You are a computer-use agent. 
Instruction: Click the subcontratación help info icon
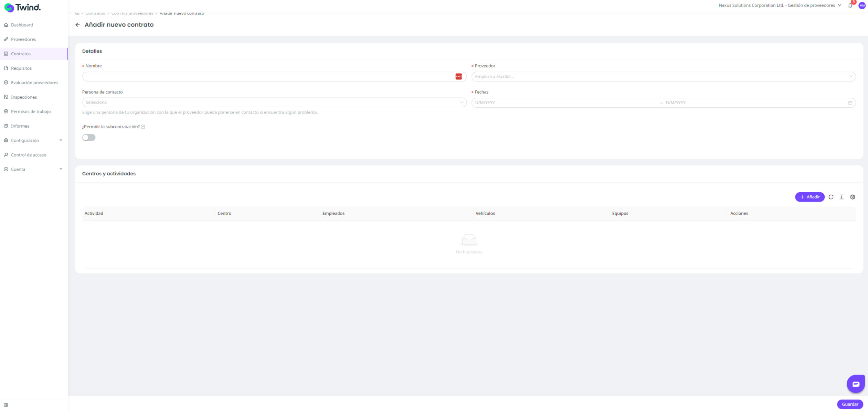click(143, 127)
